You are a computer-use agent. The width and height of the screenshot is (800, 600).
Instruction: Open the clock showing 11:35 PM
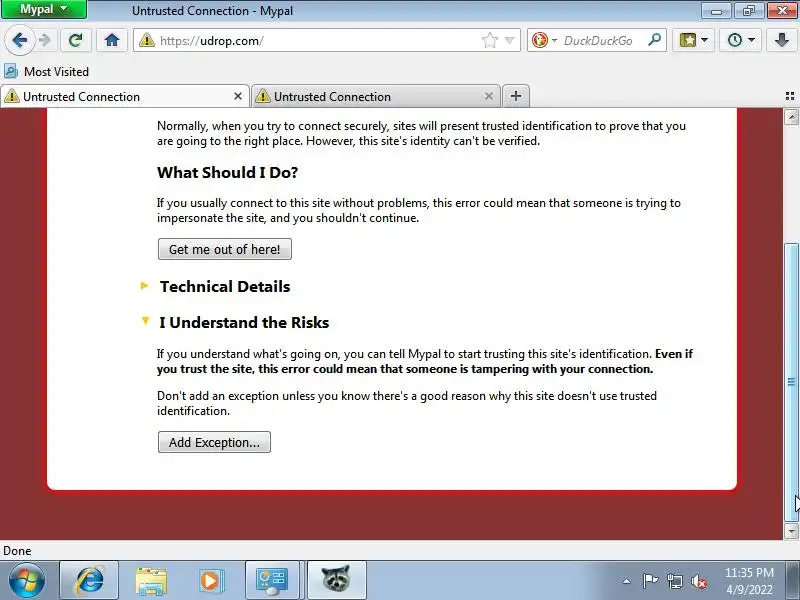(749, 581)
